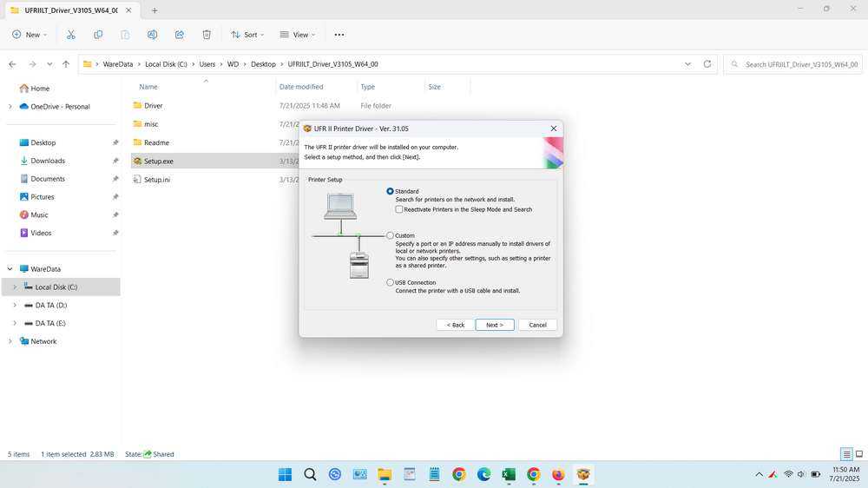Expand OneDrive - Personal tree node
Screen dimensions: 868x488
click(10, 106)
